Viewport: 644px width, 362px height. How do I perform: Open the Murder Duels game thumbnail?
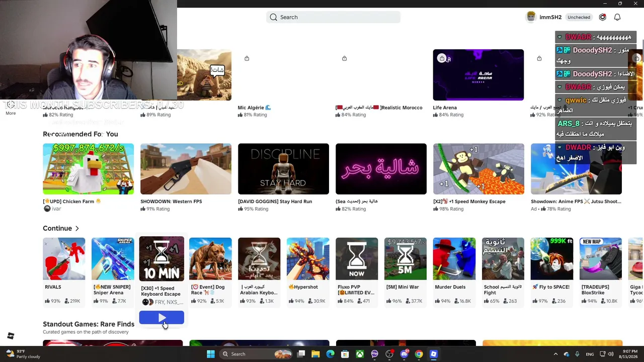point(454,259)
